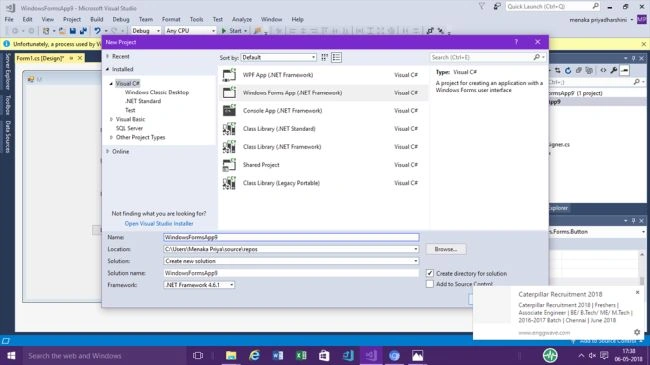Viewport: 650px width, 365px height.
Task: Open notification settings gear icon
Action: [x=637, y=332]
